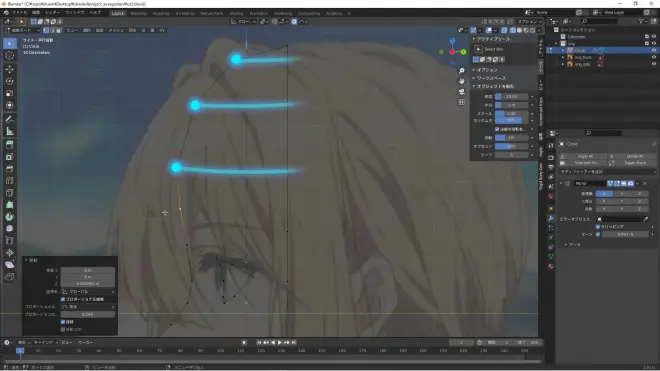Expand the wig_front object in outliner
This screenshot has width=660, height=371.
pyautogui.click(x=563, y=57)
